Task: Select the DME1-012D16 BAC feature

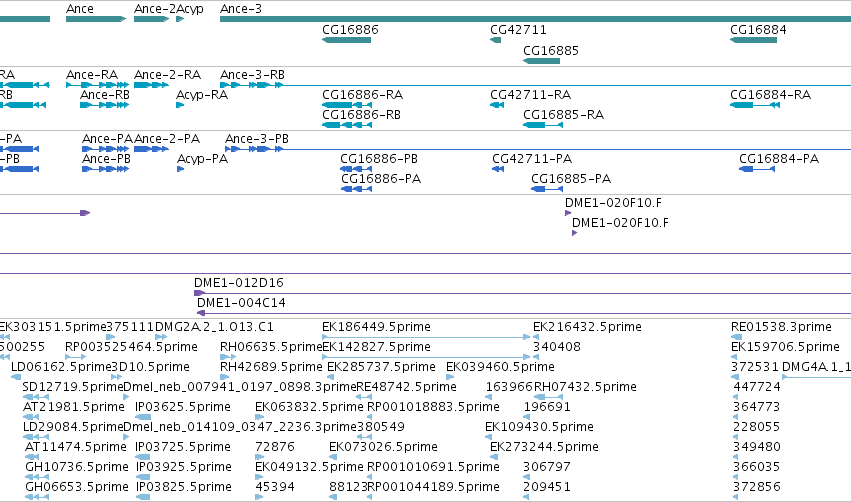Action: pos(522,293)
